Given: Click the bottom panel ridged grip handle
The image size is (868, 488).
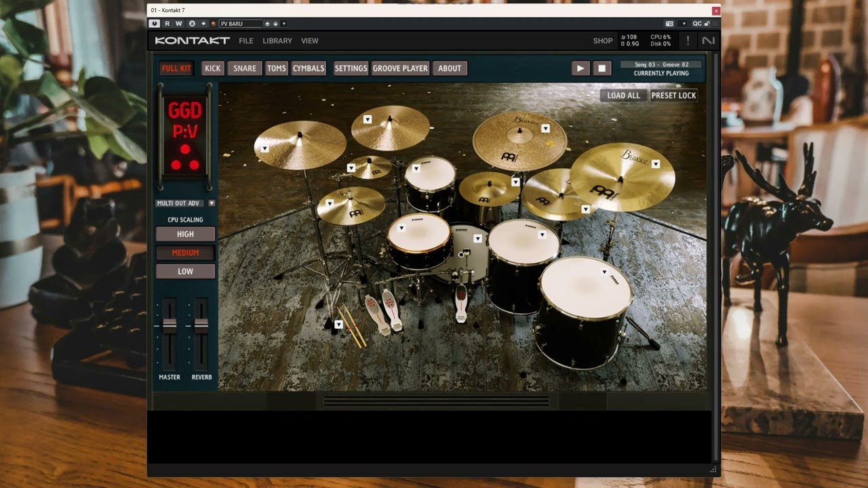Looking at the screenshot, I should tap(437, 402).
